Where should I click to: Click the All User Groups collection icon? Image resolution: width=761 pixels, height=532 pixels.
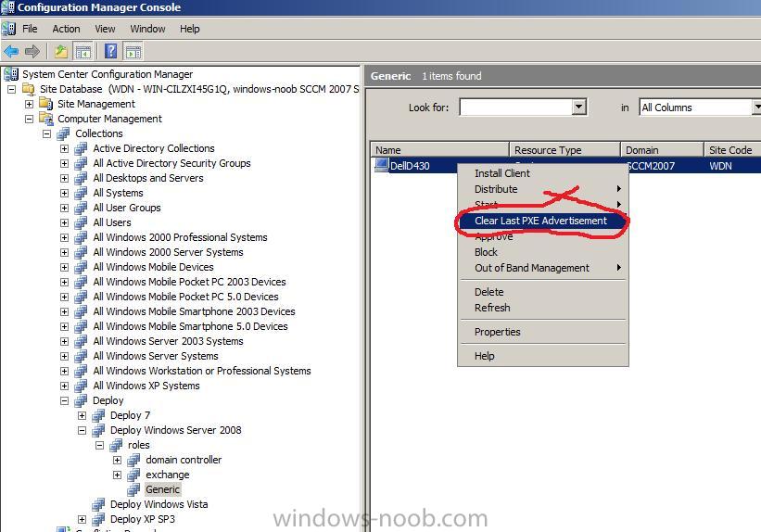click(81, 208)
